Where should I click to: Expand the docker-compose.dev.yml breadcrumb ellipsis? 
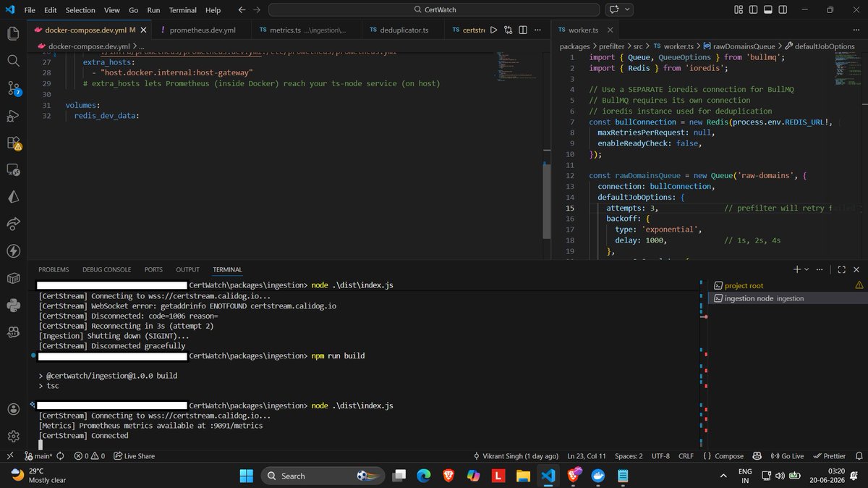pos(142,46)
